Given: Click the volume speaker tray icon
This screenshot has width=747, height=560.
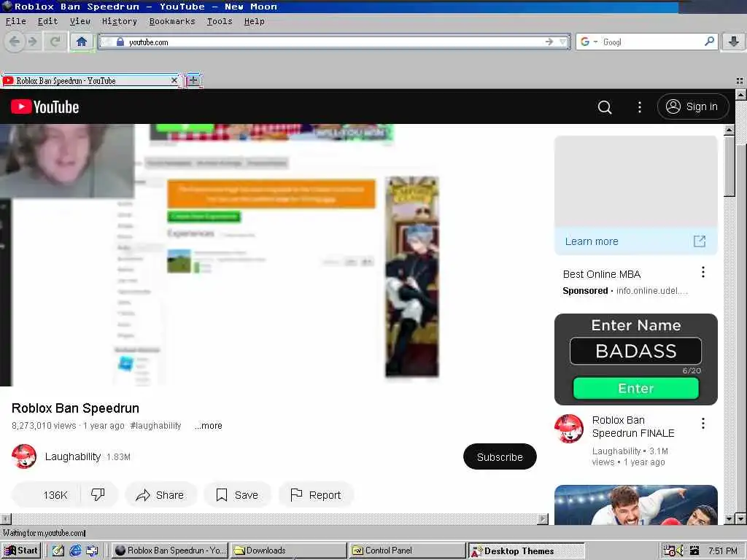Looking at the screenshot, I should click(680, 551).
